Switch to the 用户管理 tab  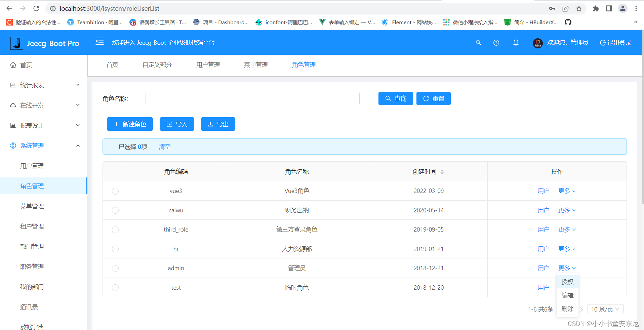coord(208,65)
